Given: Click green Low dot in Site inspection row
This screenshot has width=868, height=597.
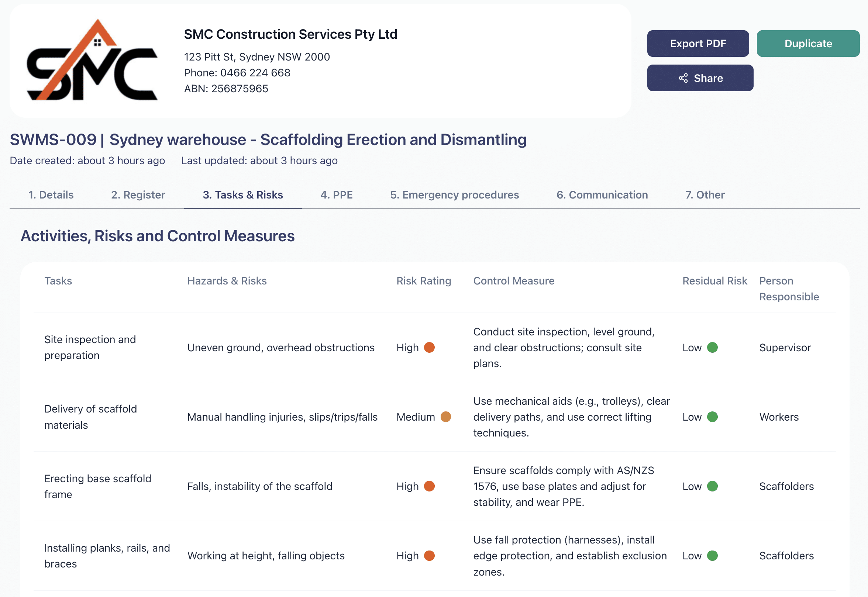Looking at the screenshot, I should 712,348.
